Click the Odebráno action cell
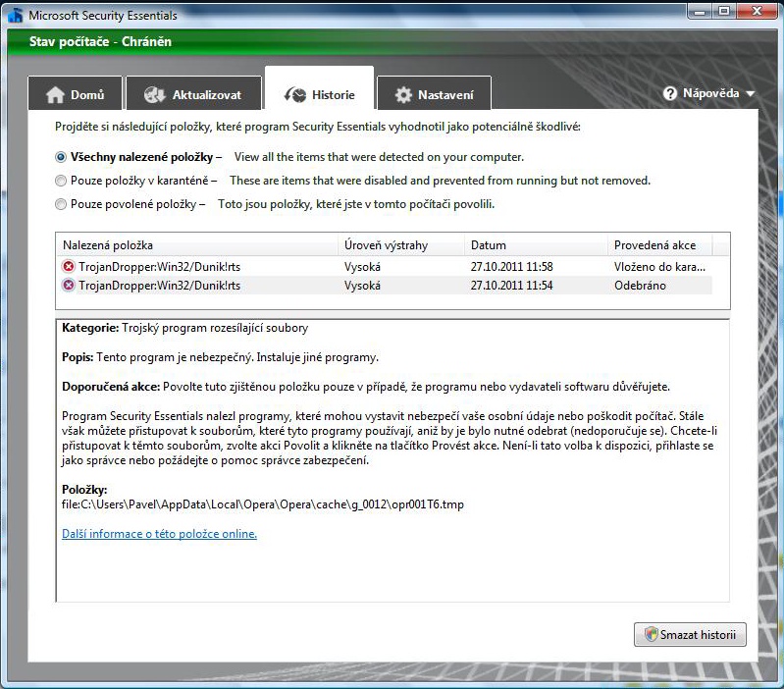Image resolution: width=784 pixels, height=689 pixels. (x=640, y=285)
